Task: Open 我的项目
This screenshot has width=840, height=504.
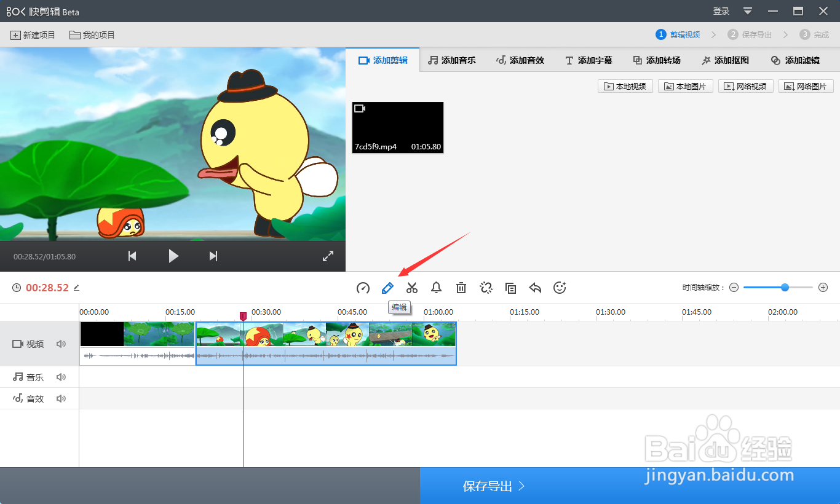Action: pos(92,35)
